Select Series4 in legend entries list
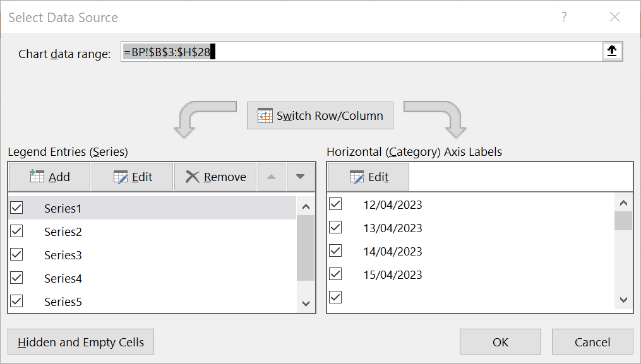 coord(152,278)
